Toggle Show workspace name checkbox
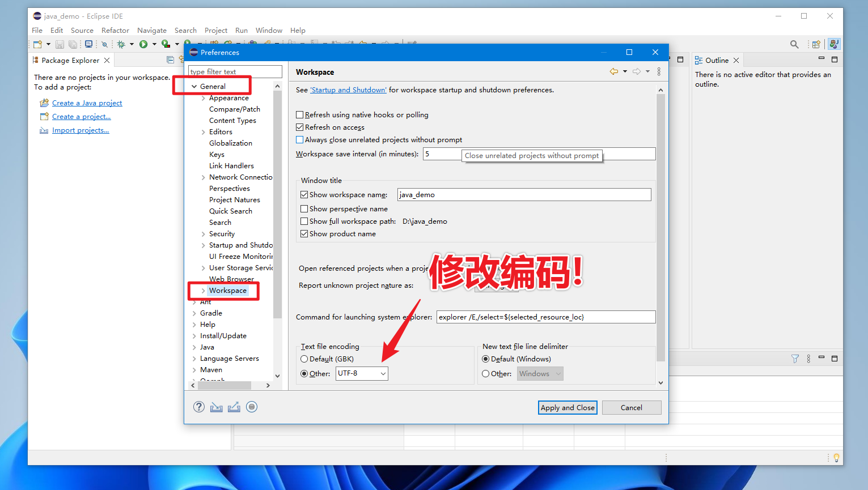This screenshot has height=490, width=868. coord(304,194)
